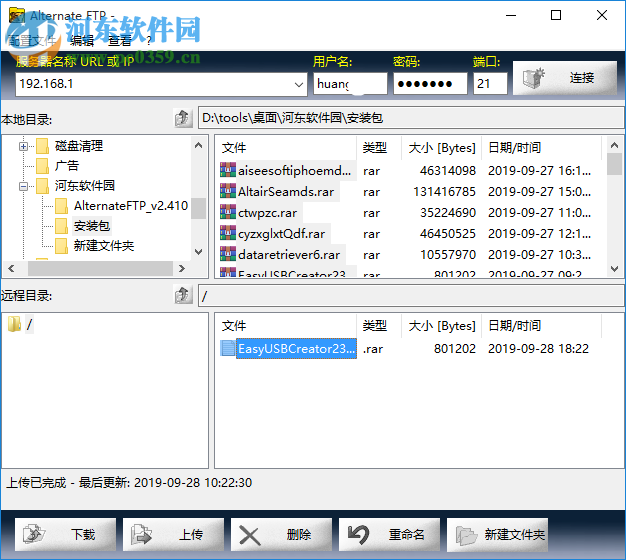Sort local list by 大小 [Bytes] column

tap(442, 148)
